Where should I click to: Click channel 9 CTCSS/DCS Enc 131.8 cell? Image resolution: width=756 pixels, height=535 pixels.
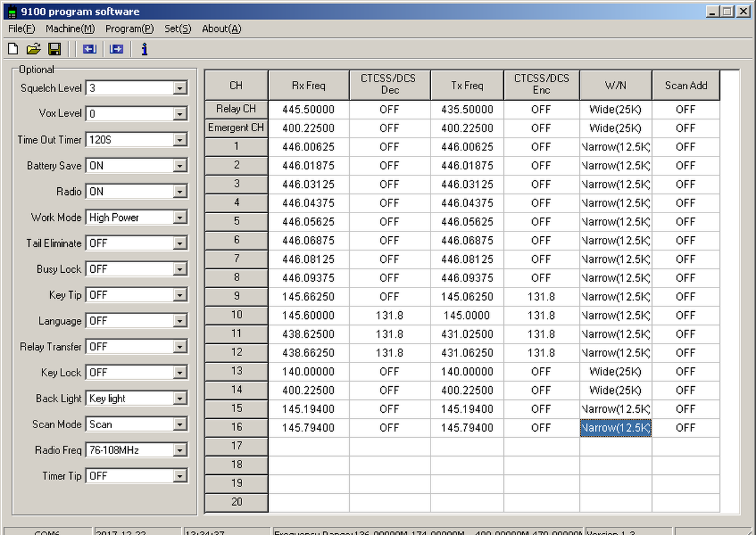[542, 296]
